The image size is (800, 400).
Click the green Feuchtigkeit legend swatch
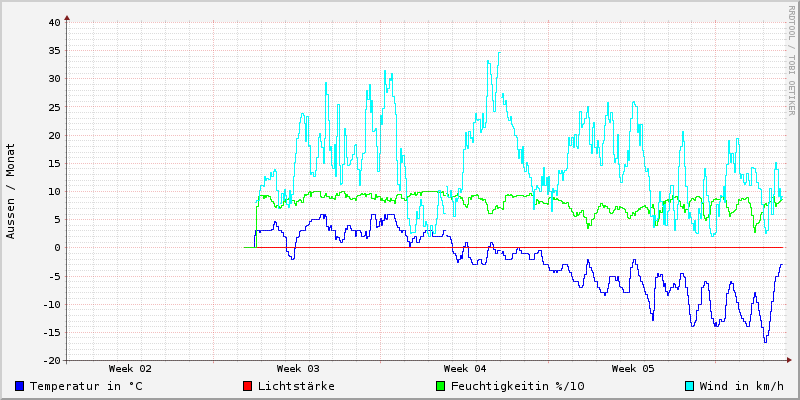point(441,386)
